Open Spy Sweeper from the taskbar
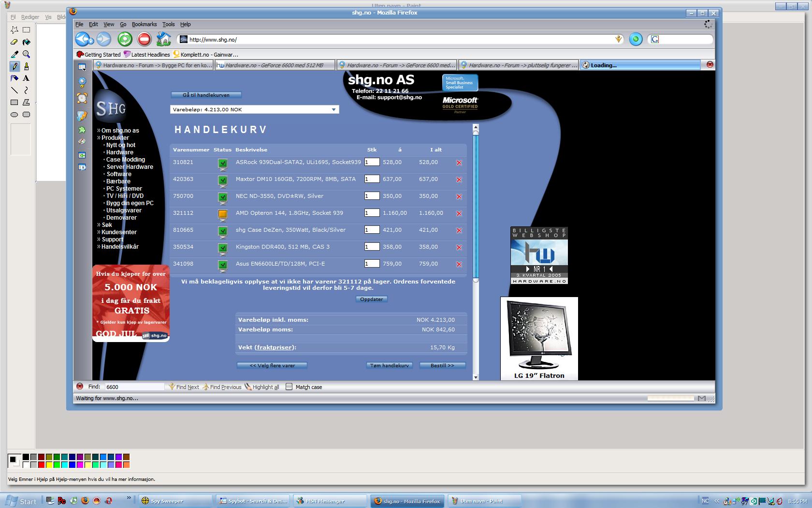Screen dimensions: 812x508 [x=175, y=501]
